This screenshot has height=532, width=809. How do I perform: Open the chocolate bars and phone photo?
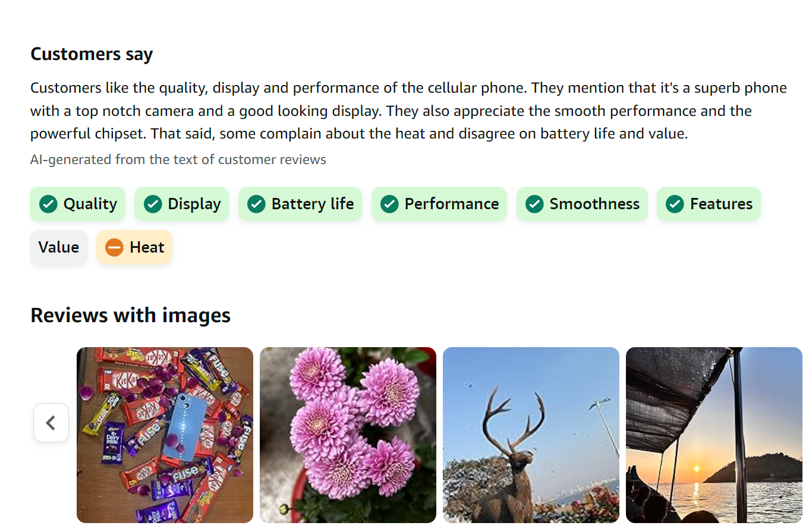coord(165,435)
